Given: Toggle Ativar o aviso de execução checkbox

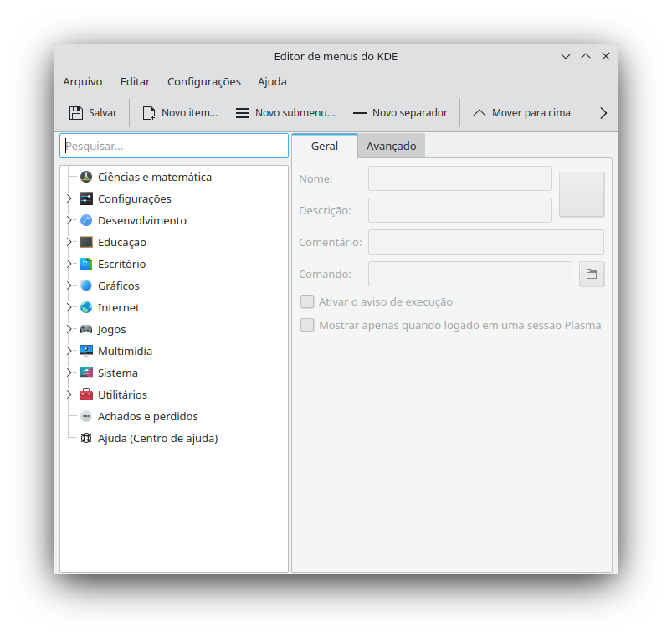Looking at the screenshot, I should click(x=307, y=301).
